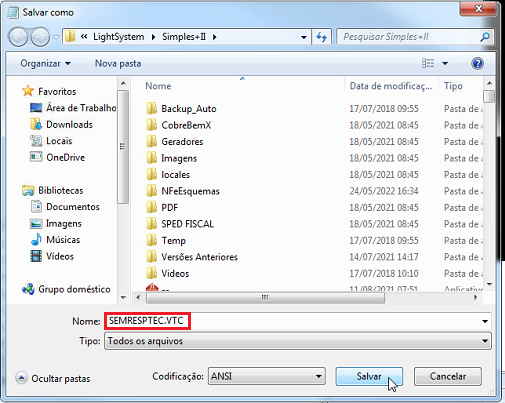Select Downloads in Favoritos

click(69, 124)
